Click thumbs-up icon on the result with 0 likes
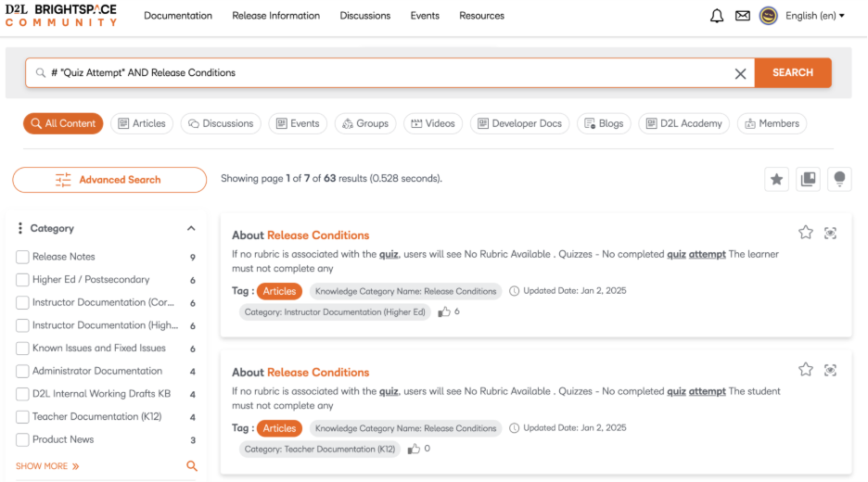Viewport: 868px width, 482px height. tap(414, 449)
